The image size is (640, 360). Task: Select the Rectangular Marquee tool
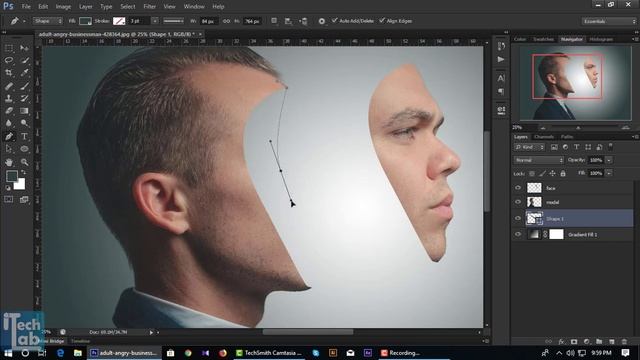click(x=9, y=48)
